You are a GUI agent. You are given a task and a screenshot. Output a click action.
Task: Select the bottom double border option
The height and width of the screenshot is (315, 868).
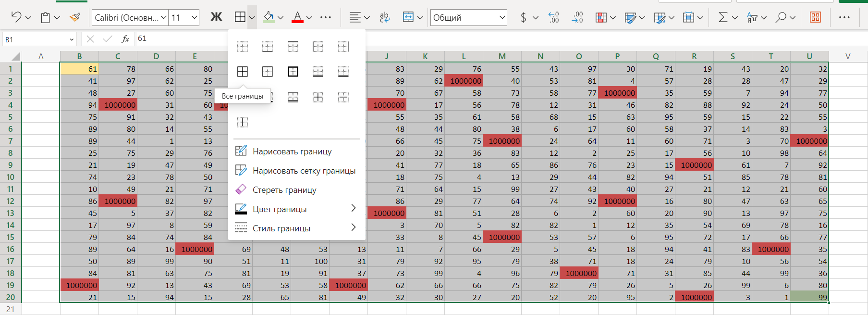pyautogui.click(x=318, y=72)
